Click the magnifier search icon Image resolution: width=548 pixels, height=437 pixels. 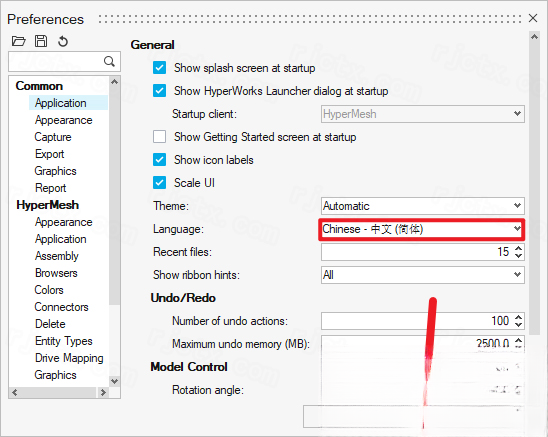click(109, 62)
